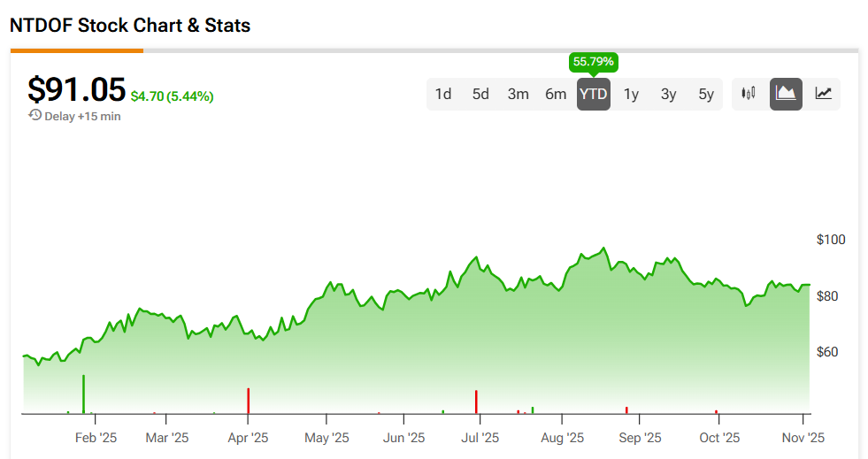The image size is (868, 459).
Task: Choose the 6m time range
Action: pos(556,94)
